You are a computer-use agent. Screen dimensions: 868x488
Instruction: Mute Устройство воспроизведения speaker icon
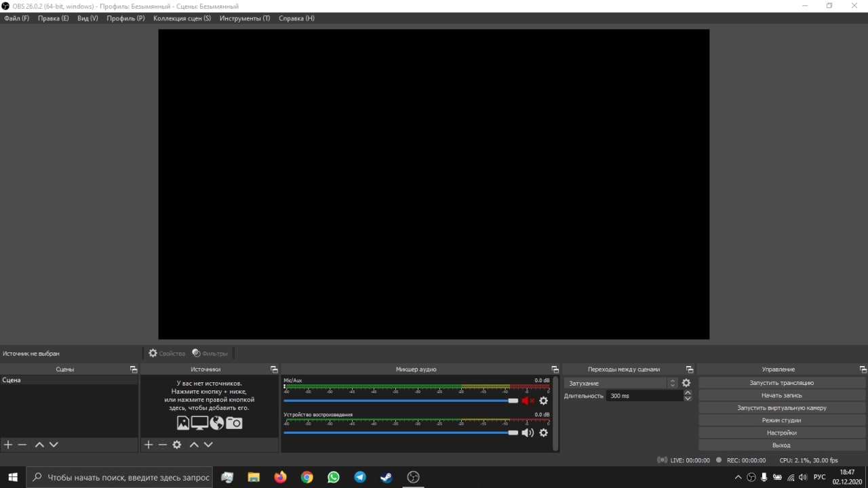[x=528, y=432]
